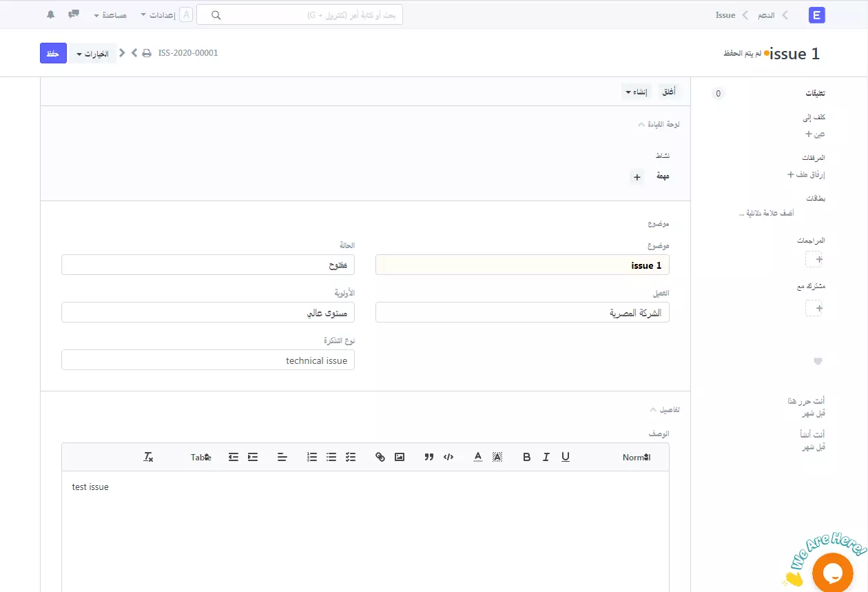Viewport: 868px width, 592px height.
Task: Add a review with plus box
Action: 814,260
